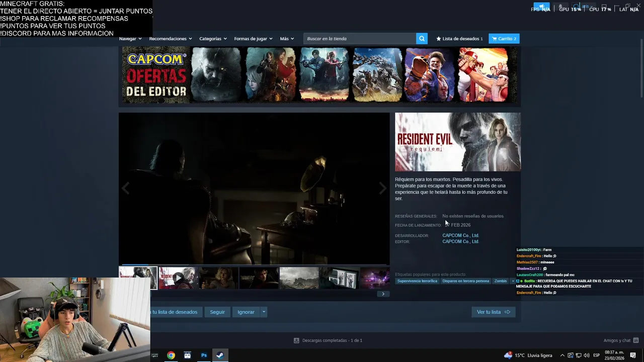Click Ver tu lista button
The height and width of the screenshot is (362, 644).
(493, 312)
